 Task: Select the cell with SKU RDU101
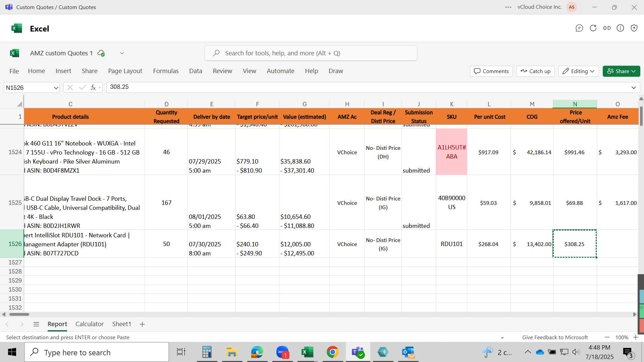(x=451, y=244)
